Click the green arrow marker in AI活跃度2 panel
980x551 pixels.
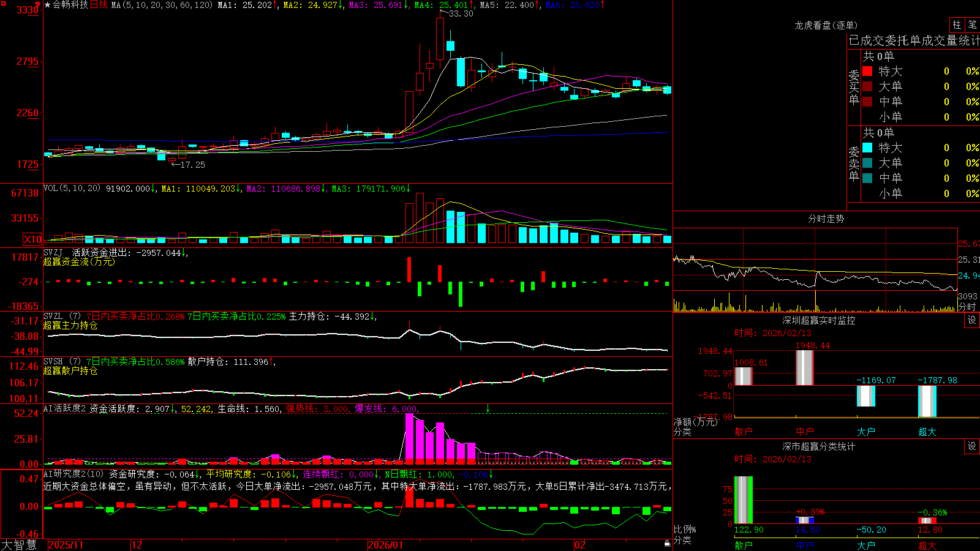click(488, 408)
